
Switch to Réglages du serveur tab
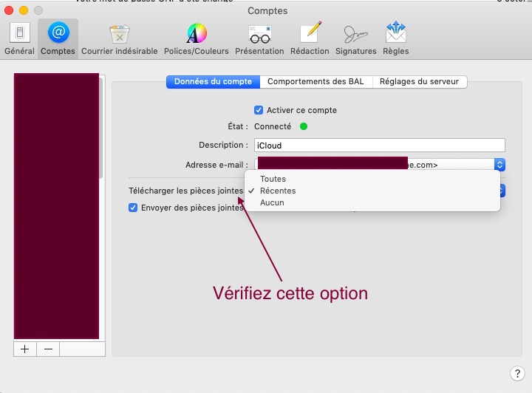(x=419, y=82)
